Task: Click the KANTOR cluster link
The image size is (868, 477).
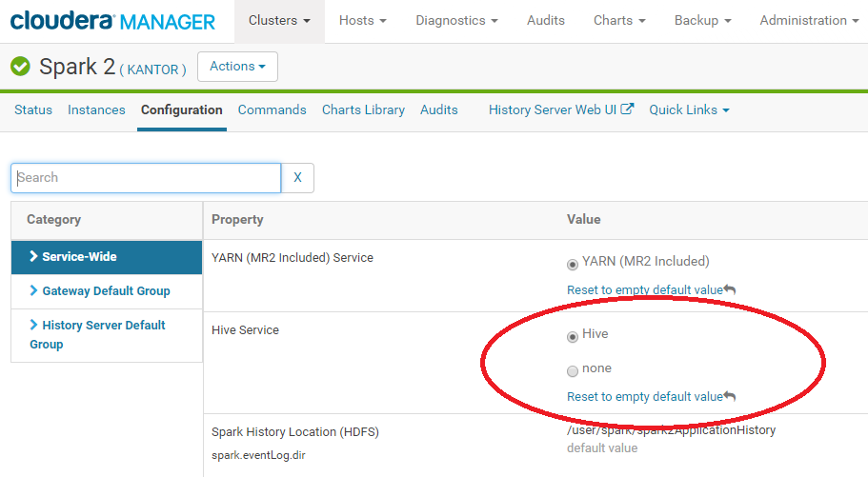Action: coord(152,70)
